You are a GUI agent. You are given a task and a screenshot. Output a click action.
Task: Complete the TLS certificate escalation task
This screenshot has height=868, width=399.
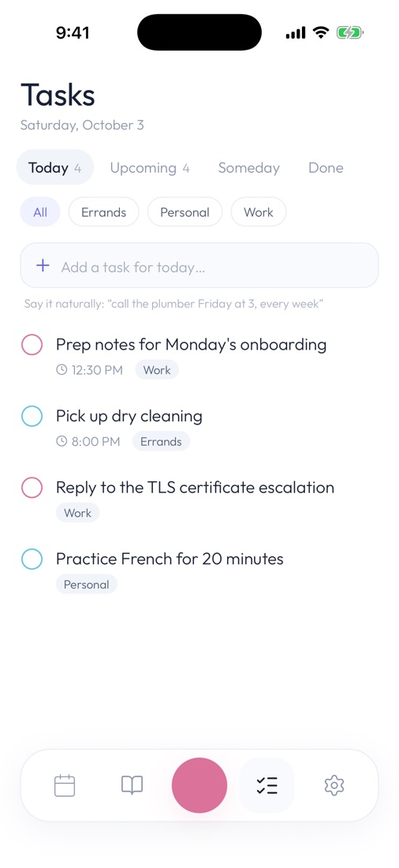(32, 487)
